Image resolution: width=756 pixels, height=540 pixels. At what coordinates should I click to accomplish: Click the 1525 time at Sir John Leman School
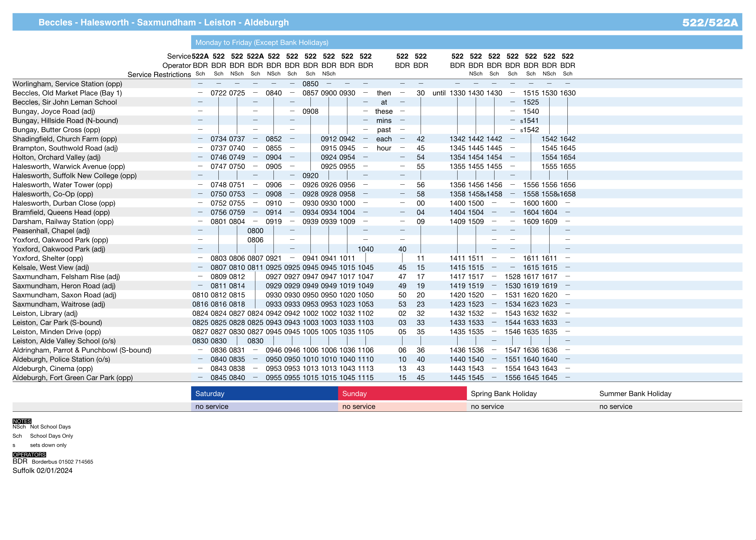531,102
